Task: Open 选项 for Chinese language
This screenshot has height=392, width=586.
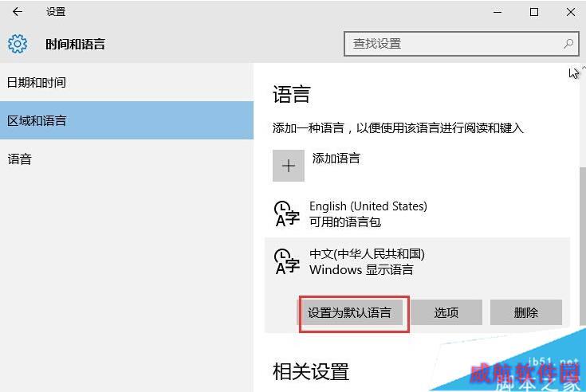Action: (446, 312)
